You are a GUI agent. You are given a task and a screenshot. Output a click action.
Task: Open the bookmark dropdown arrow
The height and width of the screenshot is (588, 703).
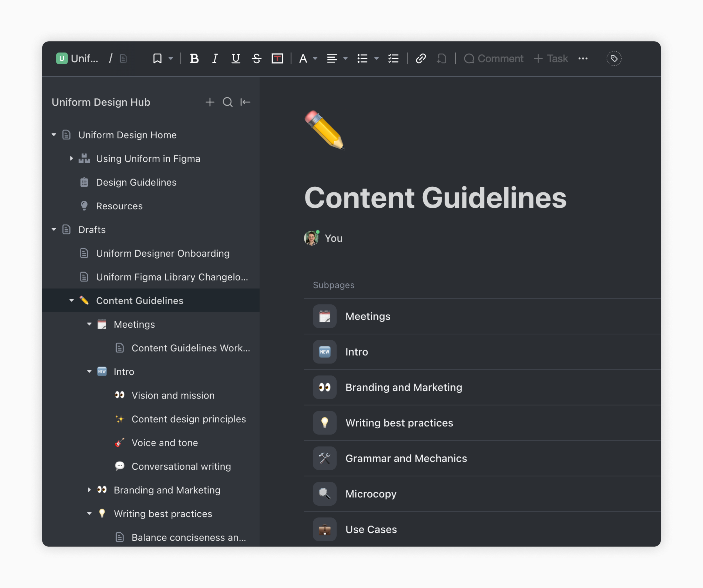point(171,58)
